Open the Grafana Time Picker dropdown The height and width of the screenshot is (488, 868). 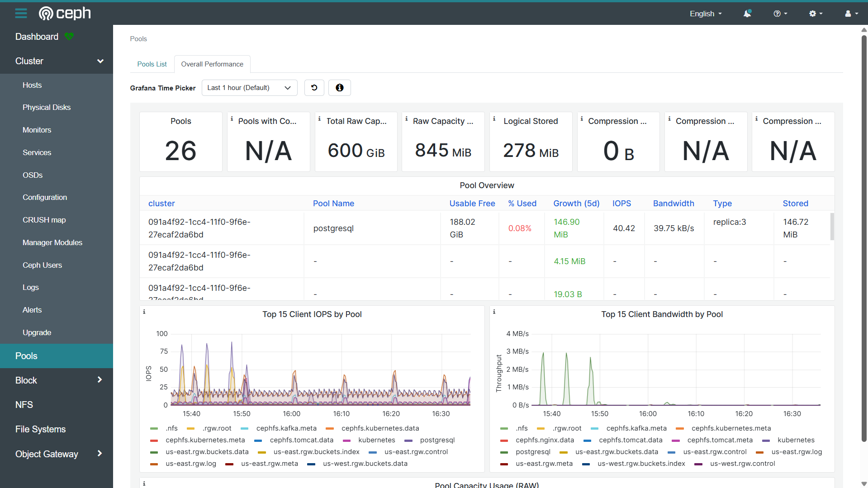click(x=249, y=88)
